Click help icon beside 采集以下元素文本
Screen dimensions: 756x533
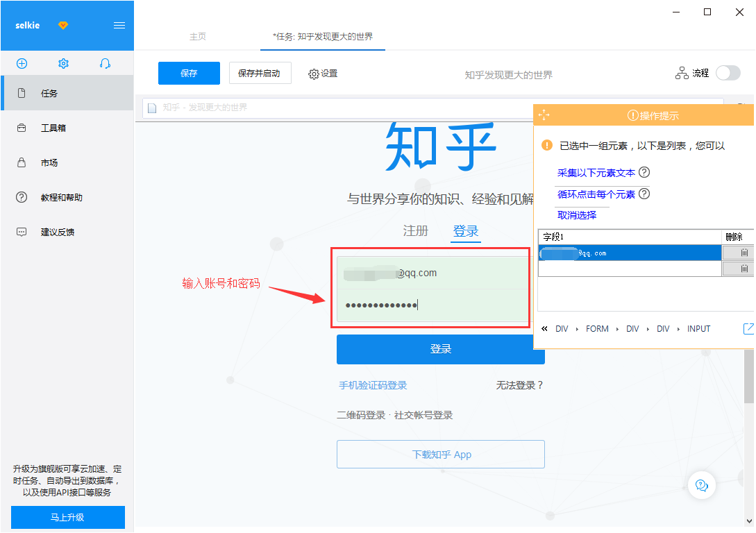[x=644, y=172]
